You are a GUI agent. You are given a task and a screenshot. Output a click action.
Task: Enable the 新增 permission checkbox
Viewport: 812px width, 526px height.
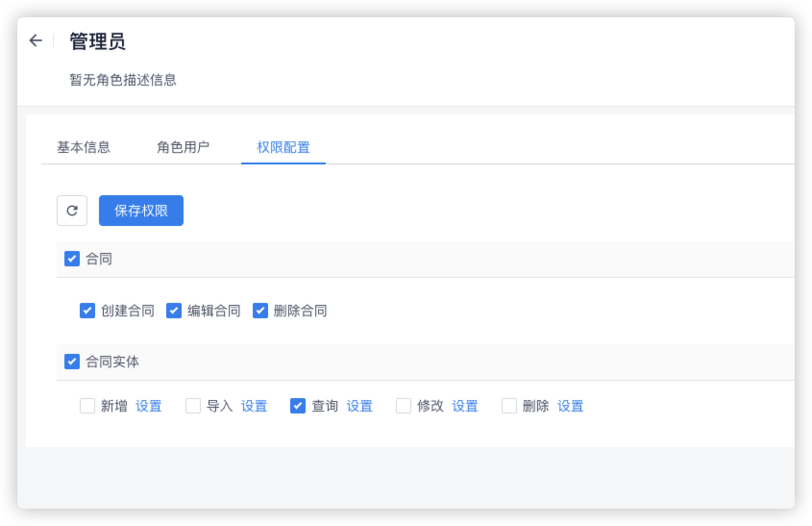(x=87, y=406)
